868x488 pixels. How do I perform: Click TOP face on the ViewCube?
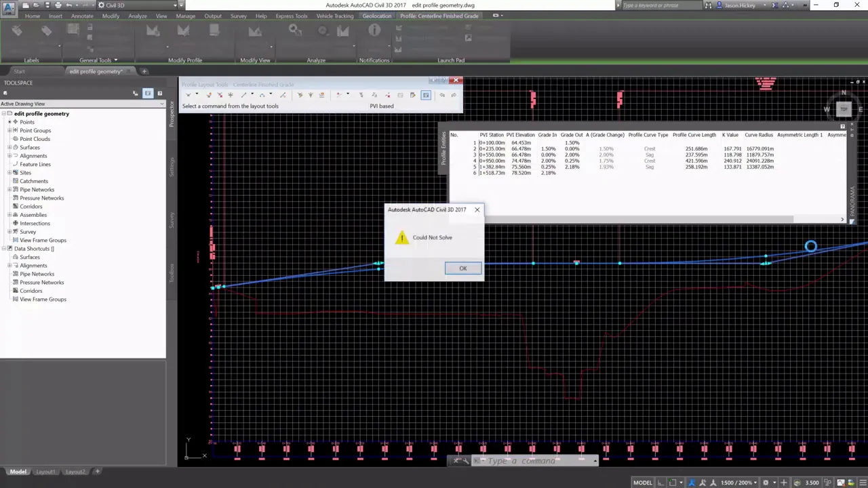coord(844,109)
